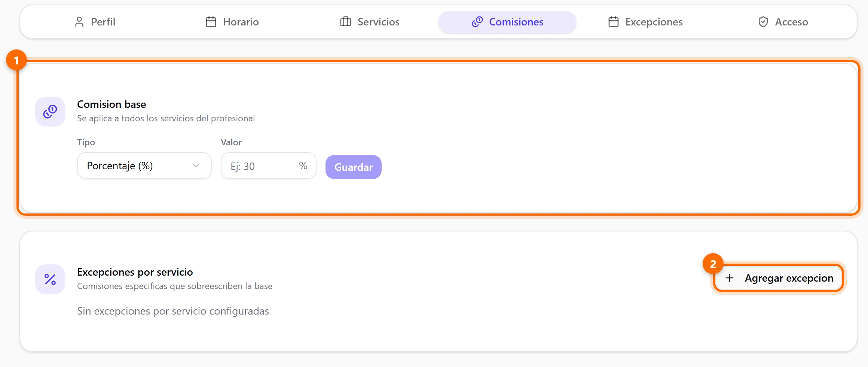Open the Perfil tab

(x=95, y=22)
